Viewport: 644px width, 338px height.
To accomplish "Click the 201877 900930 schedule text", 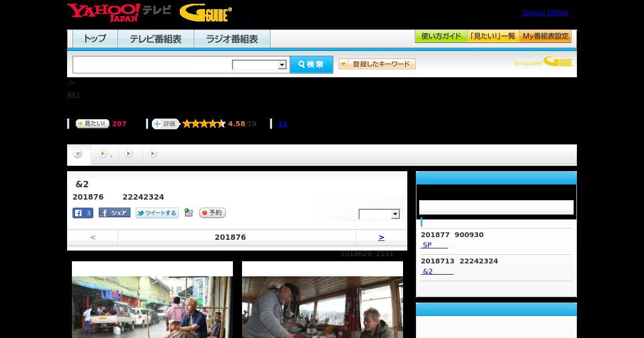I will click(452, 235).
